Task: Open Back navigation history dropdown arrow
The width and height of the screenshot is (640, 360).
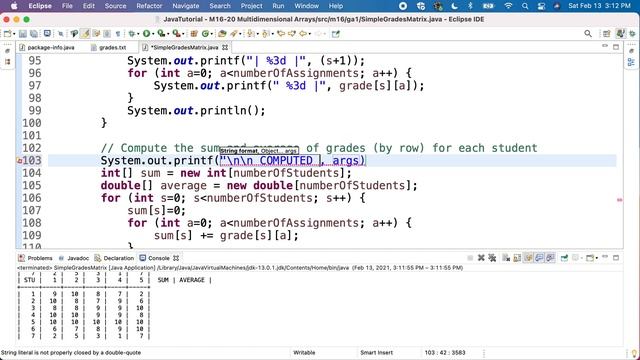Action: (x=309, y=34)
